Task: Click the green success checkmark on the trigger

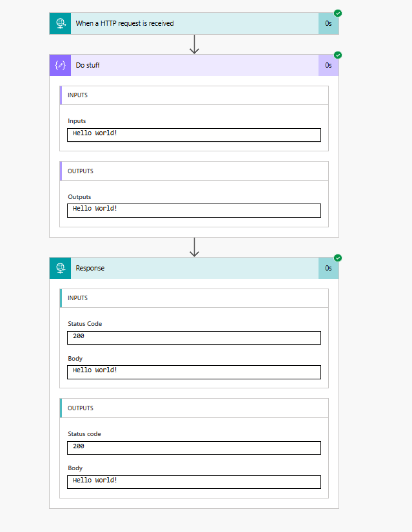Action: coord(338,14)
